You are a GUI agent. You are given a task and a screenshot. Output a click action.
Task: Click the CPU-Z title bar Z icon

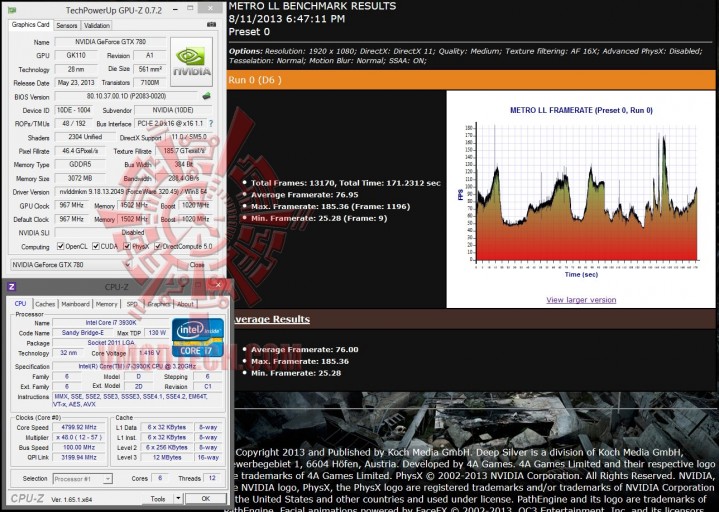coord(12,287)
